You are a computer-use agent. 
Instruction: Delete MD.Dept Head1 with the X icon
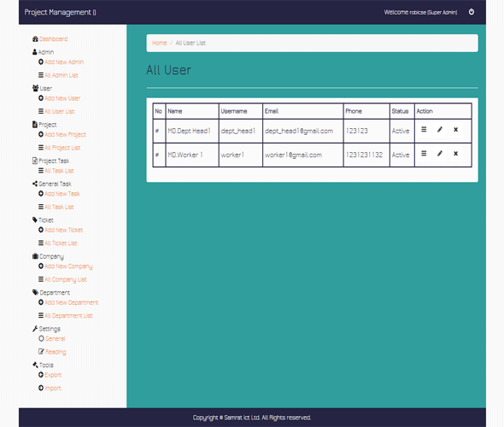455,130
